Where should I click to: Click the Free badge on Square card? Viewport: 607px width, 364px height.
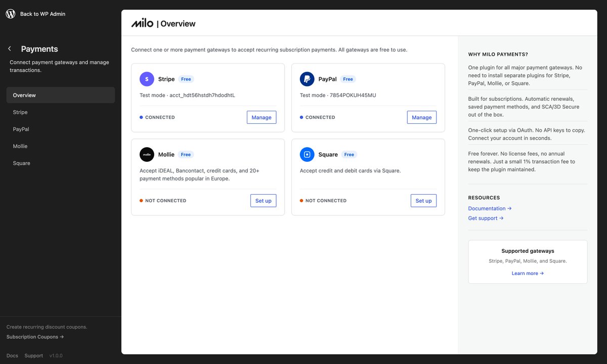(x=350, y=155)
